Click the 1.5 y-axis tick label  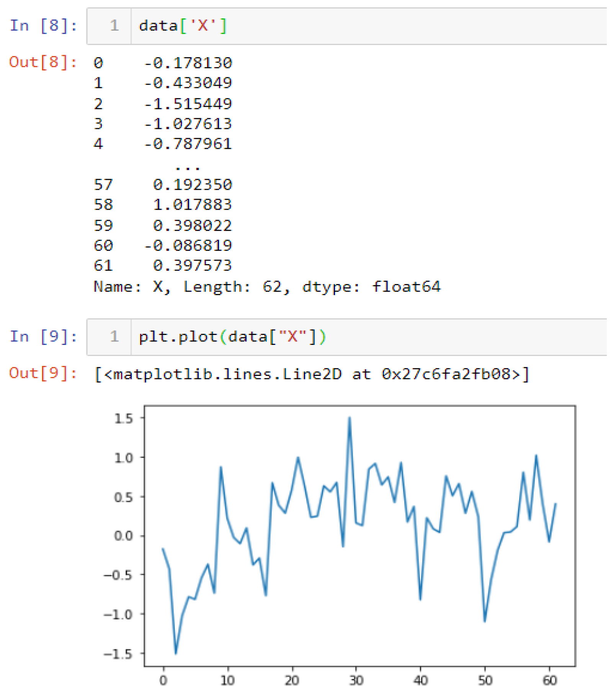[x=123, y=418]
